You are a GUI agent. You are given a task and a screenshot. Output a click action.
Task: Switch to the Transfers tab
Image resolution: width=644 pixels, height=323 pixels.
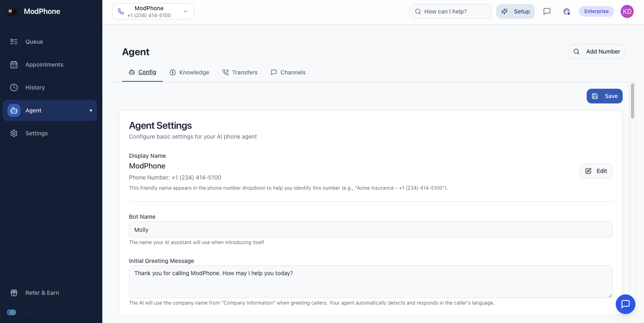pos(240,72)
